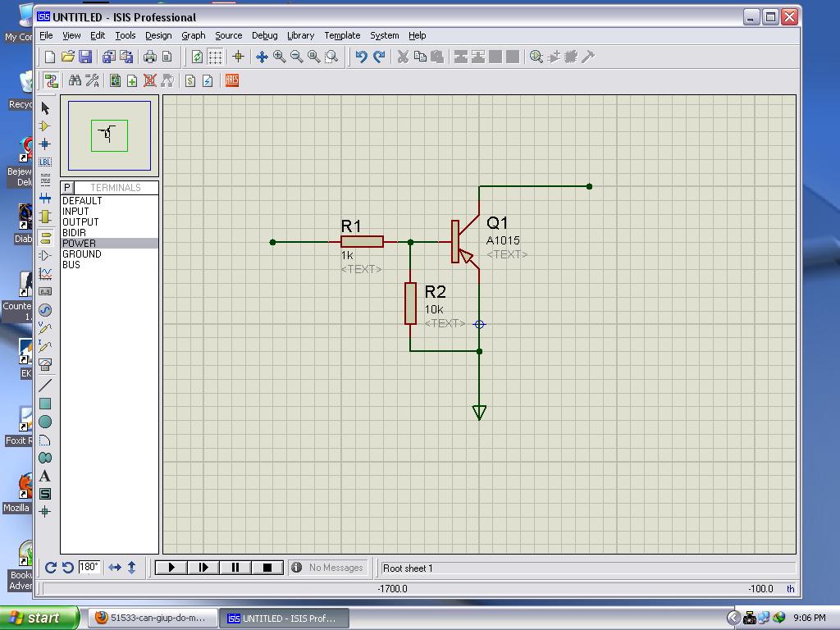
Task: Select the 2D graphics box tool
Action: tap(45, 404)
